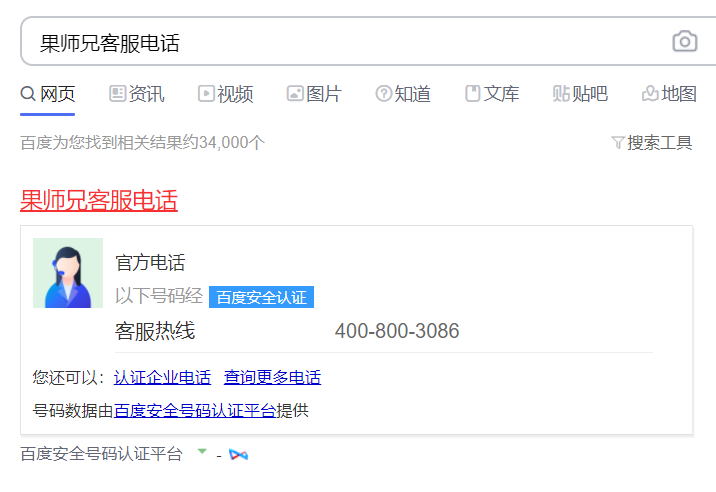The image size is (716, 492).
Task: Click the phone number 400-800-3086
Action: tap(397, 331)
